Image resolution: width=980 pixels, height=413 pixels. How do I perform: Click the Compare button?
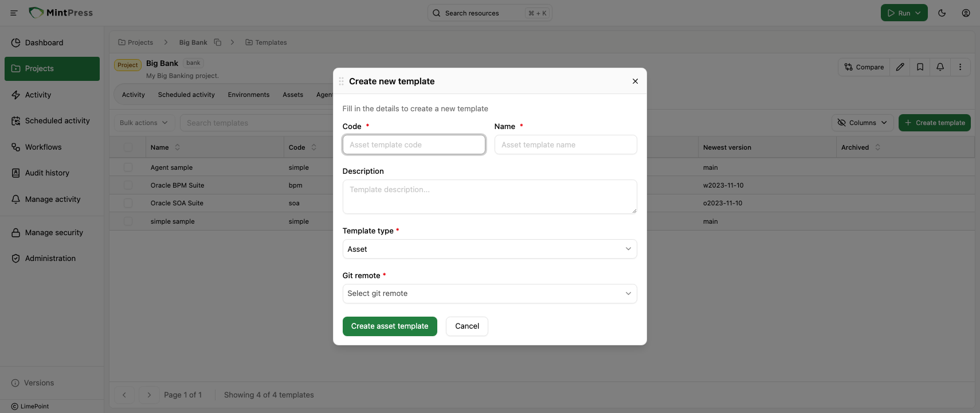point(864,67)
